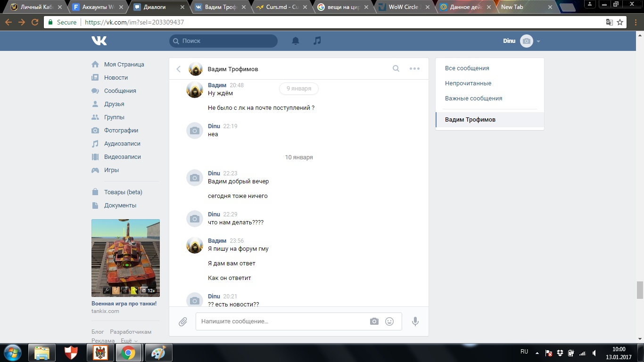
Task: Attach a file with paperclip icon
Action: click(x=183, y=321)
